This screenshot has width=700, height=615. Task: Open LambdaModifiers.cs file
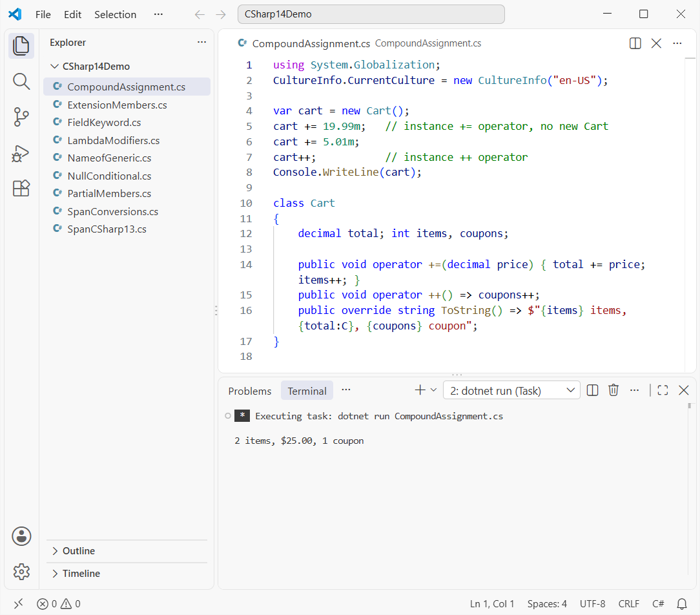pos(127,140)
